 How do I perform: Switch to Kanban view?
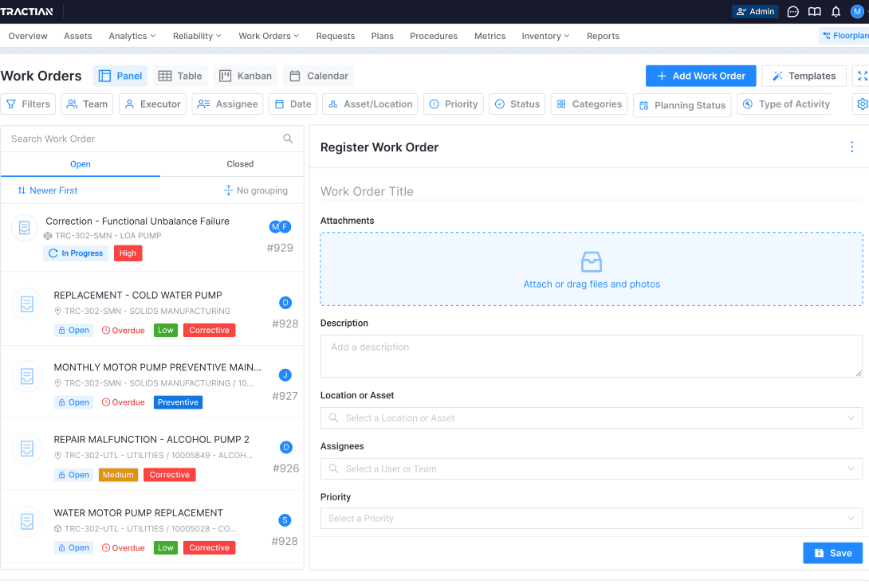[246, 76]
